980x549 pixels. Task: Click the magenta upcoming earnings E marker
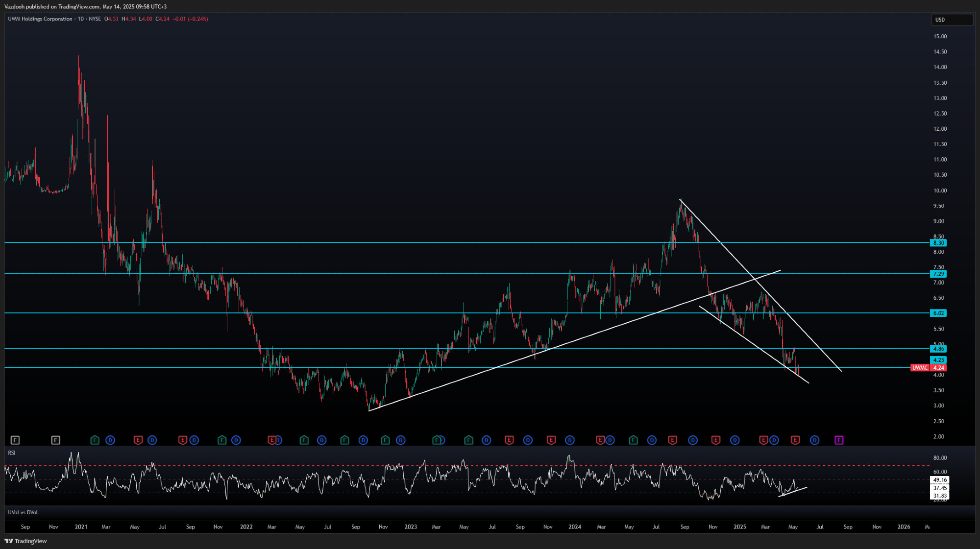pos(839,440)
